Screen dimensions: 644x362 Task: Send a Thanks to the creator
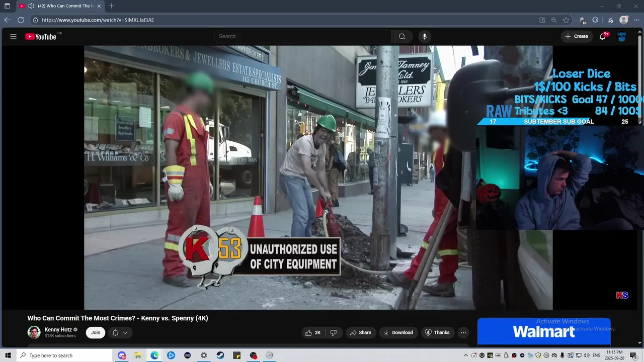pyautogui.click(x=437, y=332)
